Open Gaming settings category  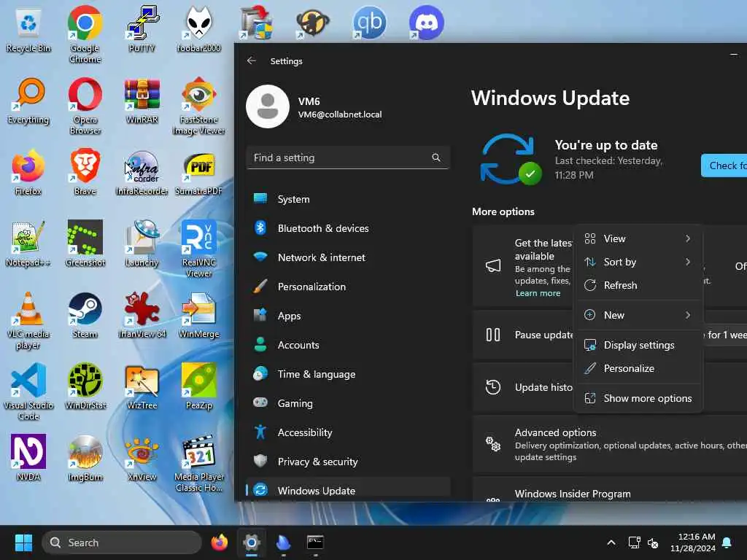tap(348, 403)
